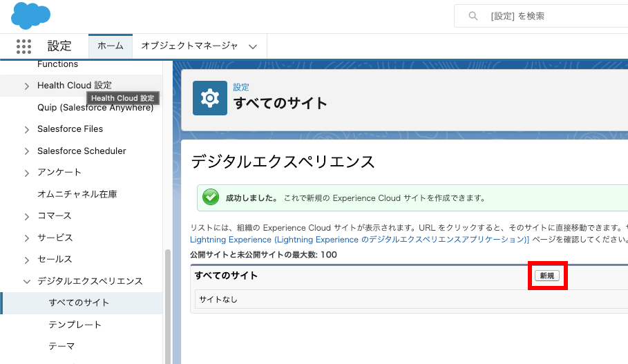Select テンプレート in the sidebar
This screenshot has height=364, width=628.
click(75, 325)
